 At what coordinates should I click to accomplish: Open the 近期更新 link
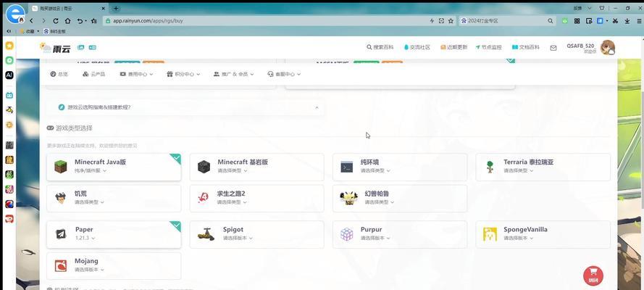point(453,48)
